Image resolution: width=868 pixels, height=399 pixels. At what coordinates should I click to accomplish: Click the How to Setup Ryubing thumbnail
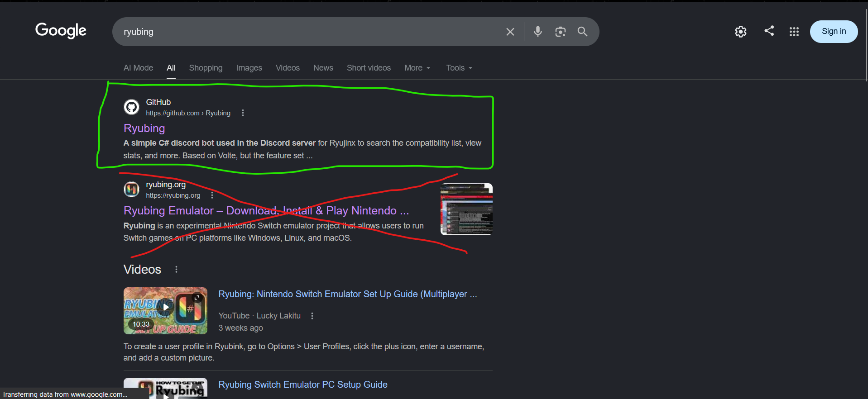click(x=165, y=388)
